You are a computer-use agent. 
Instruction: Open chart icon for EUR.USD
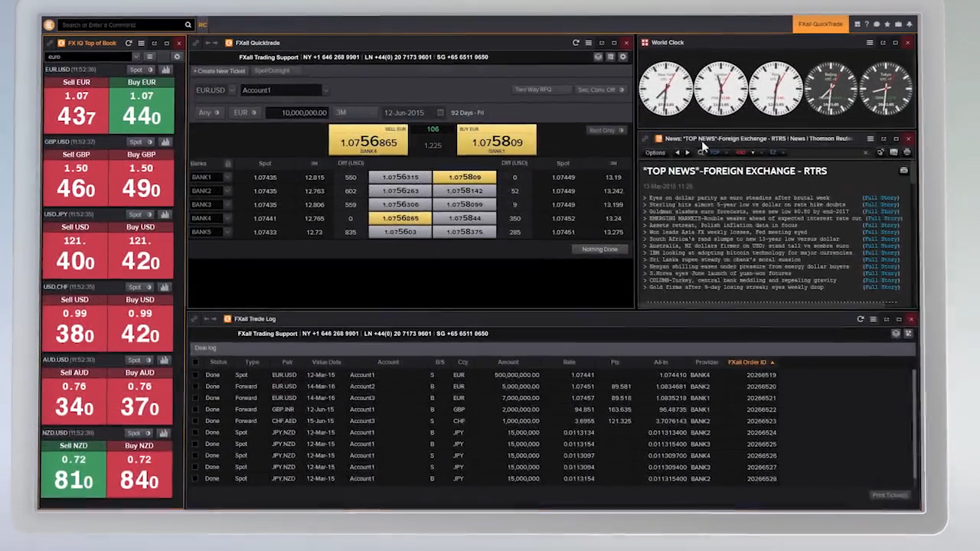pyautogui.click(x=165, y=70)
